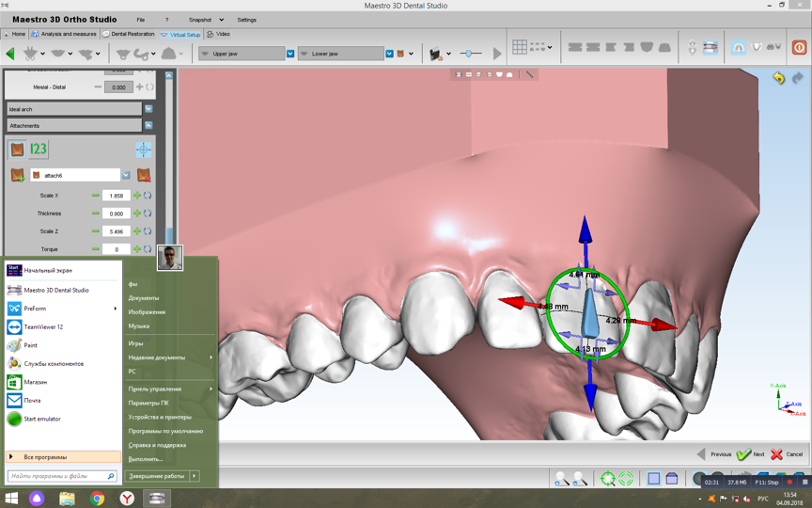The height and width of the screenshot is (508, 812).
Task: Click the Cancel button
Action: tap(787, 454)
